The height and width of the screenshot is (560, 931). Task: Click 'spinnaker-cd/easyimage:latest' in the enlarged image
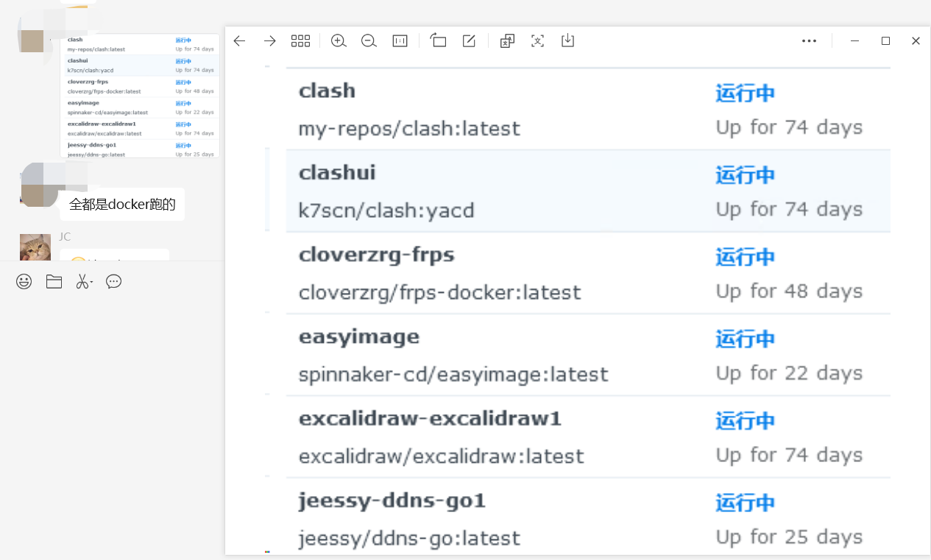tap(453, 375)
